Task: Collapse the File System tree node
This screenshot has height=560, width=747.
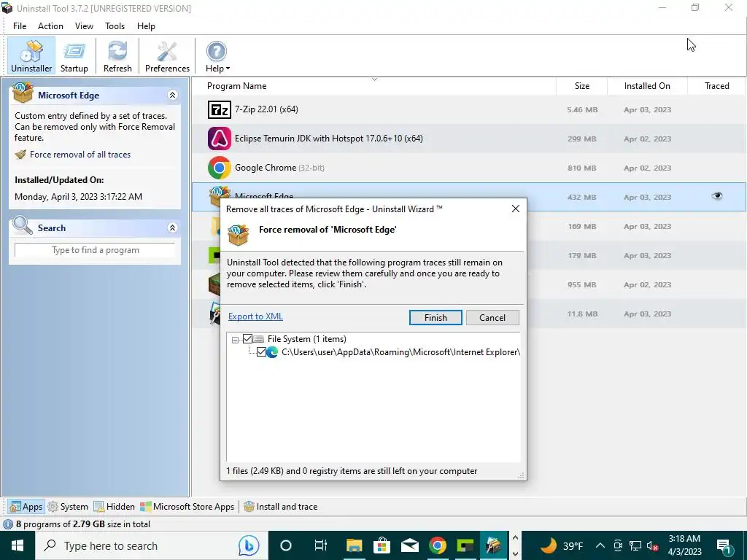Action: [235, 340]
